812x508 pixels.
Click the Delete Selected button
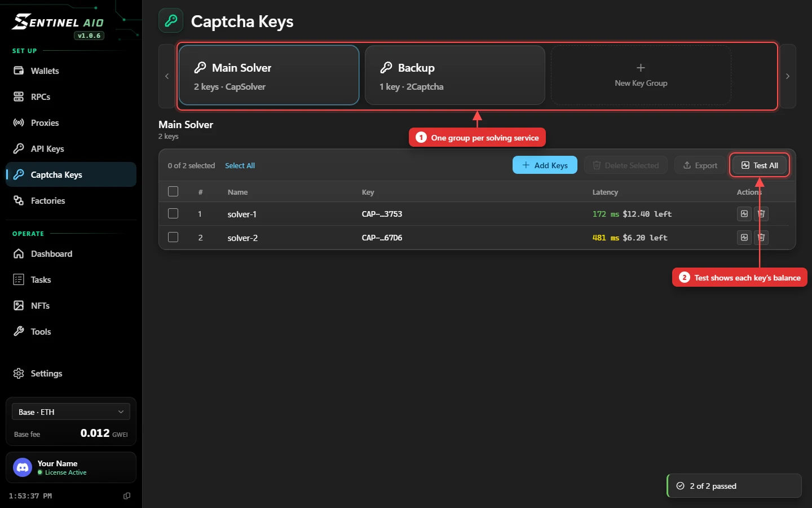[x=626, y=165]
